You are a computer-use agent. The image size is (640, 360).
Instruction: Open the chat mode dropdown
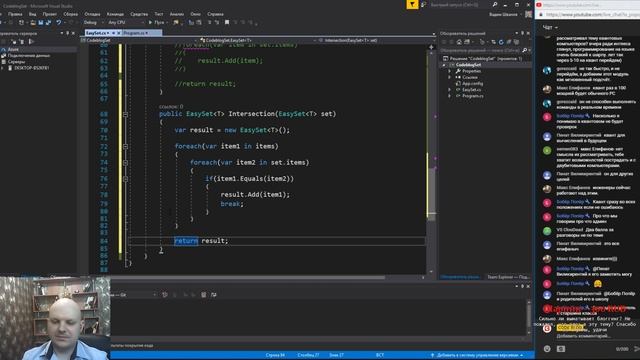click(x=550, y=27)
